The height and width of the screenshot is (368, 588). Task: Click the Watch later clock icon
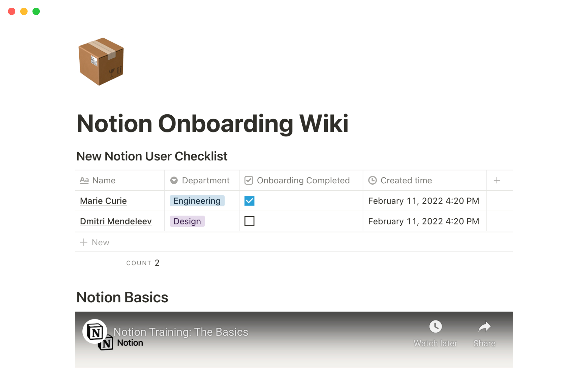(x=435, y=327)
